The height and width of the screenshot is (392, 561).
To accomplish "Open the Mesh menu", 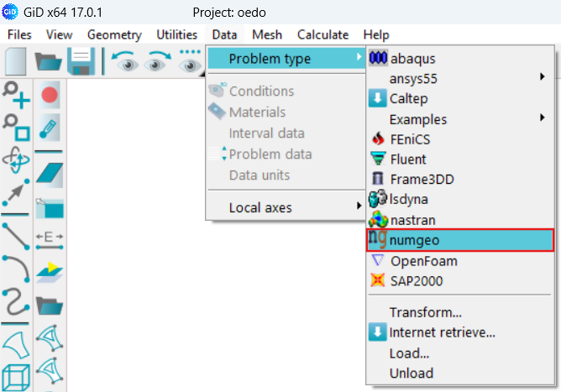I will coord(267,34).
